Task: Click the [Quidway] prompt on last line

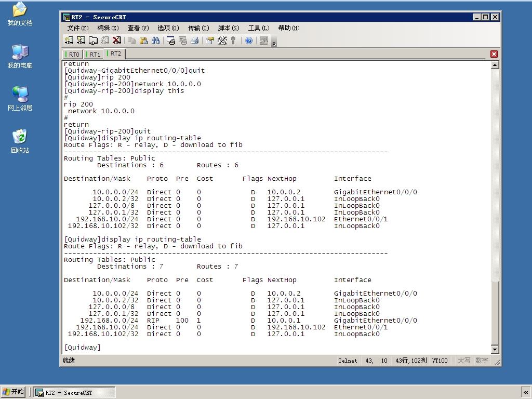Action: (x=83, y=348)
